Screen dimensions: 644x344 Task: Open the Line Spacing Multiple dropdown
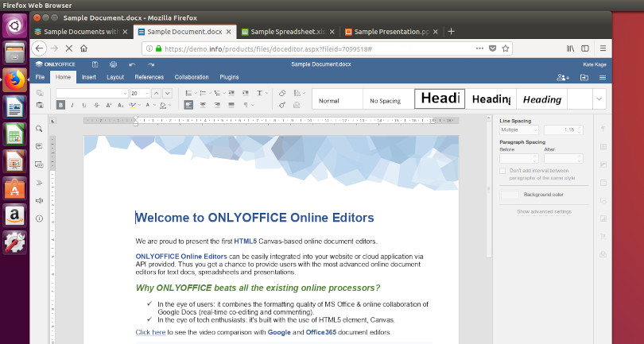[518, 130]
